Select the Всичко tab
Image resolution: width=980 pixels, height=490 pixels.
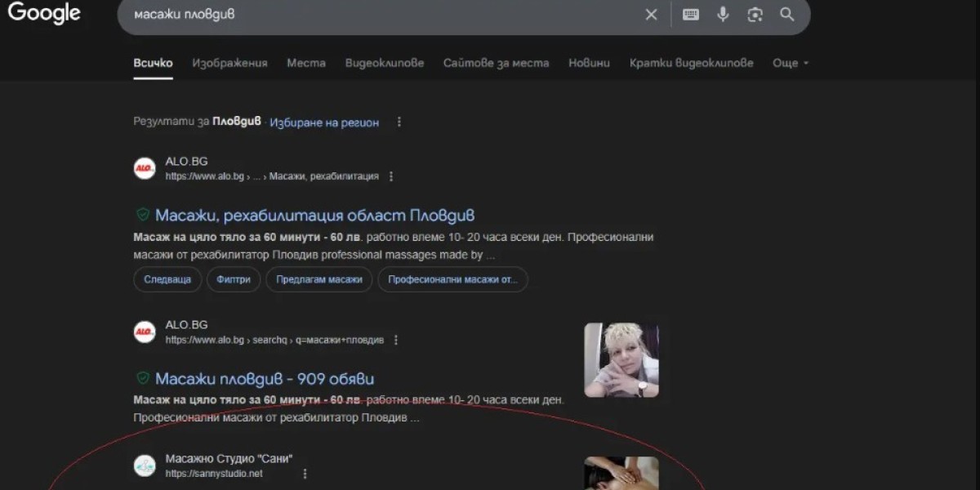coord(154,63)
